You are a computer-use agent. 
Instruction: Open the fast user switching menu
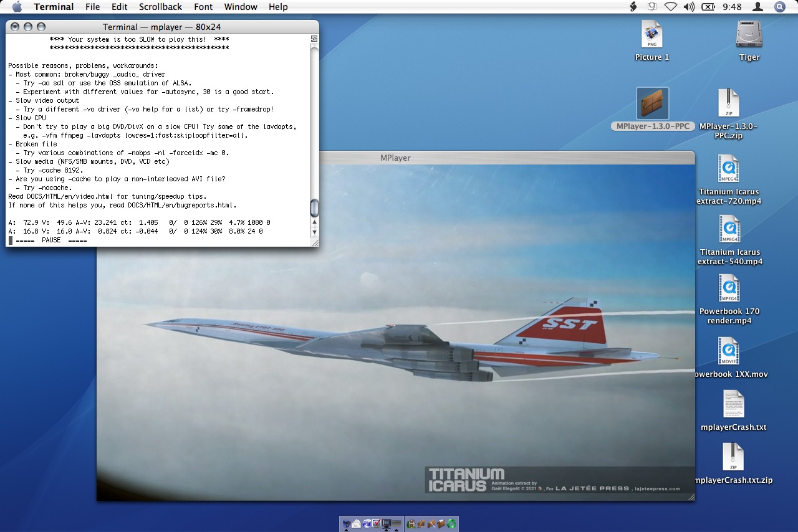[x=758, y=7]
